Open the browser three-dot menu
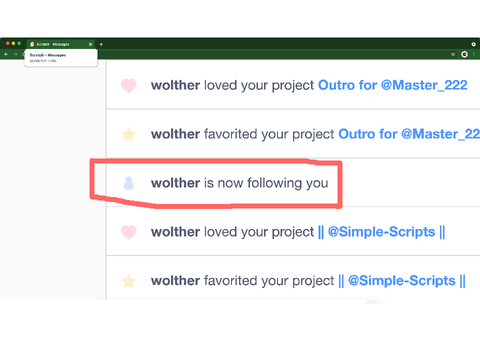Screen dimensions: 480x360 [474, 54]
